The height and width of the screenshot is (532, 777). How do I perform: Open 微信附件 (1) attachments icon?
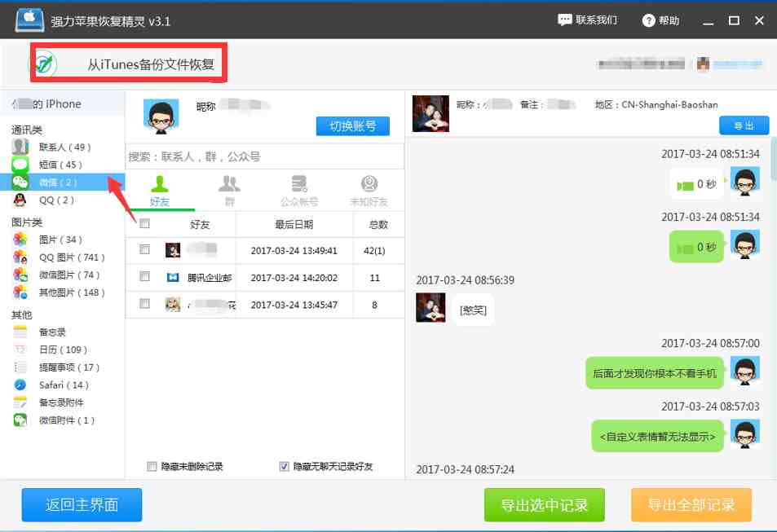coord(20,420)
